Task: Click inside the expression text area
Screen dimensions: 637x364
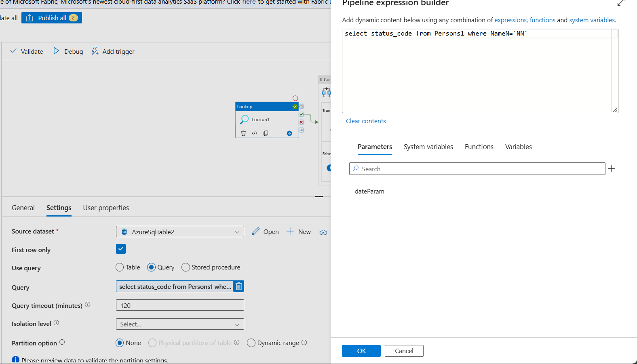Action: [x=480, y=71]
